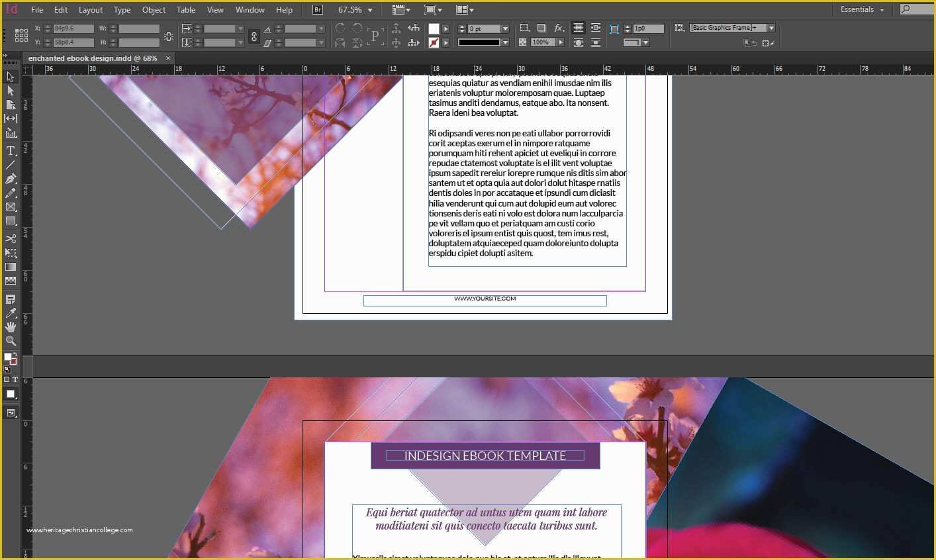This screenshot has height=560, width=936.
Task: Open the Arrange Documents dropdown
Action: [464, 10]
